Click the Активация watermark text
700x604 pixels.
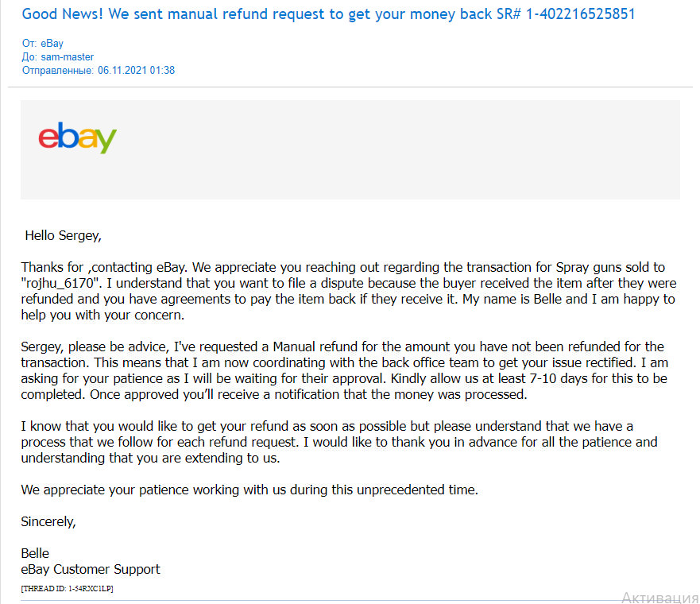tap(659, 598)
